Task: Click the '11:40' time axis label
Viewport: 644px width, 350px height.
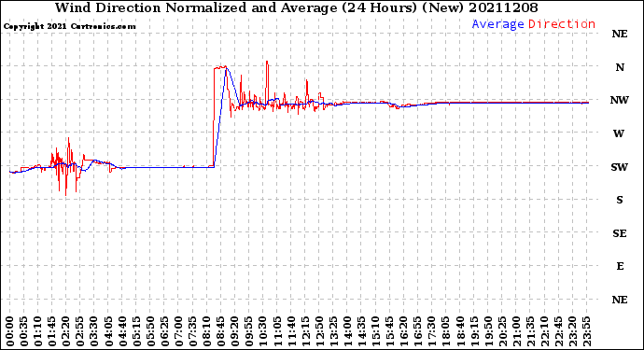Action: (291, 331)
